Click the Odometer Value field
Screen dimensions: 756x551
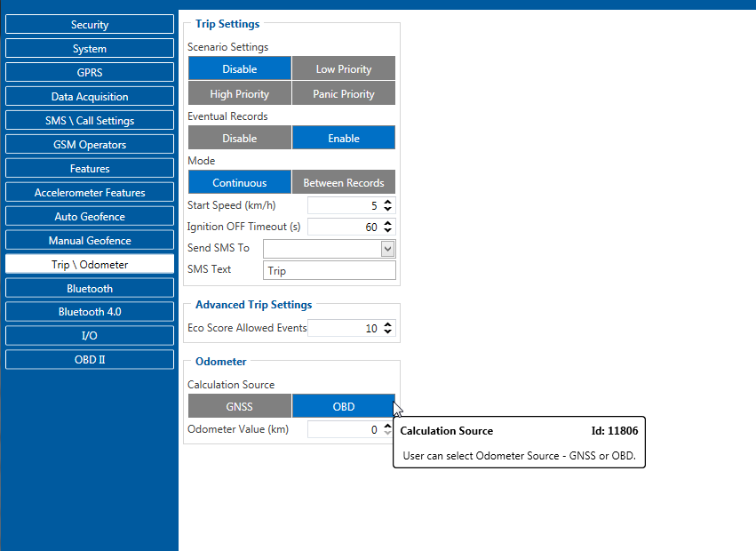(x=343, y=430)
